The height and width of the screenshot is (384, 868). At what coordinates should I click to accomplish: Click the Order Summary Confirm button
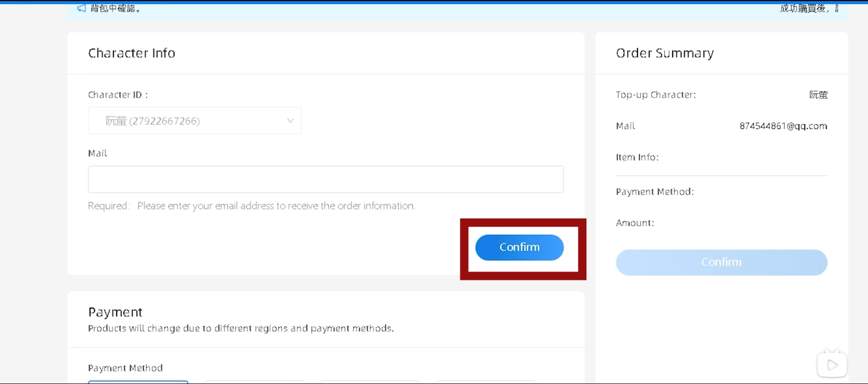coord(722,263)
